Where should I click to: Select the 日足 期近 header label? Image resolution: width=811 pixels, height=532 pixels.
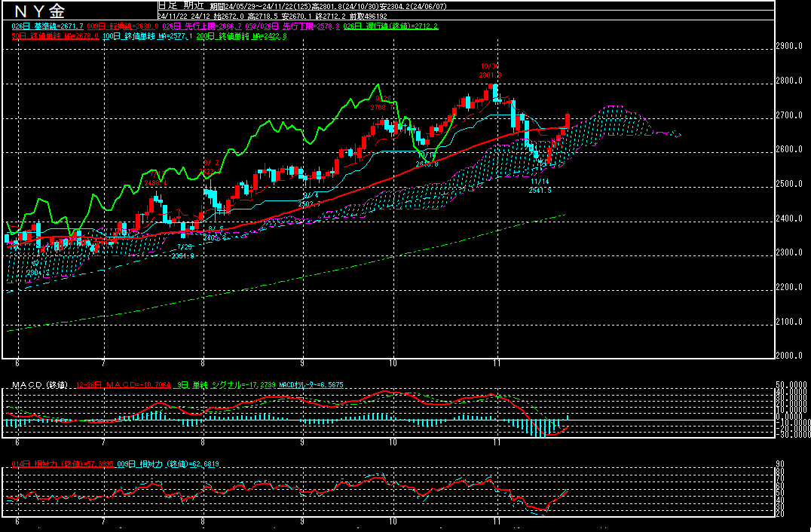click(182, 6)
